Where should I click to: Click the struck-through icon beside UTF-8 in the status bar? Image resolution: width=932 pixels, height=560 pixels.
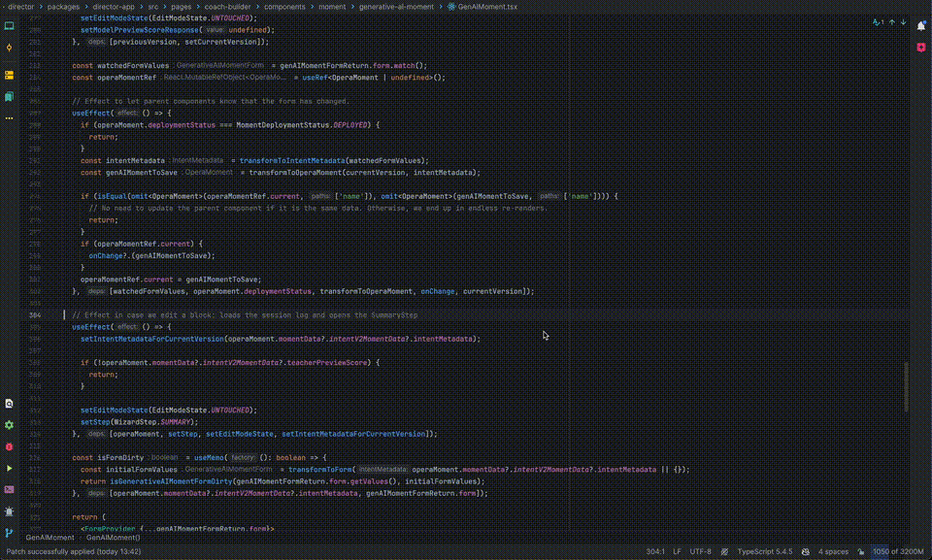coord(724,551)
